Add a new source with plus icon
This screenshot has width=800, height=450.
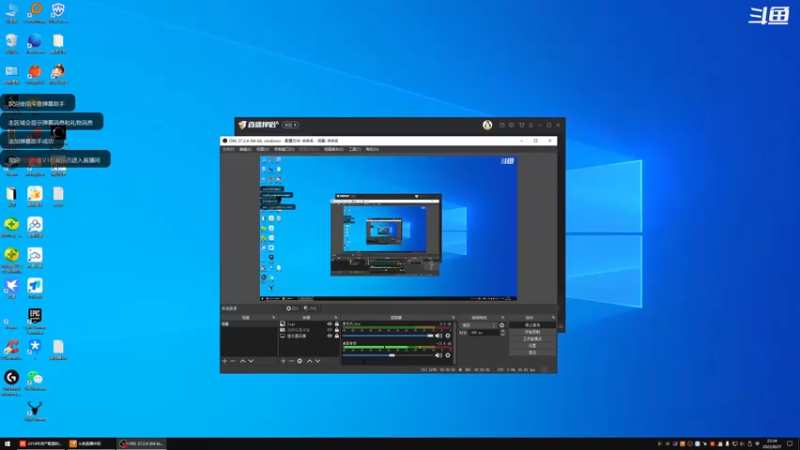pyautogui.click(x=283, y=361)
